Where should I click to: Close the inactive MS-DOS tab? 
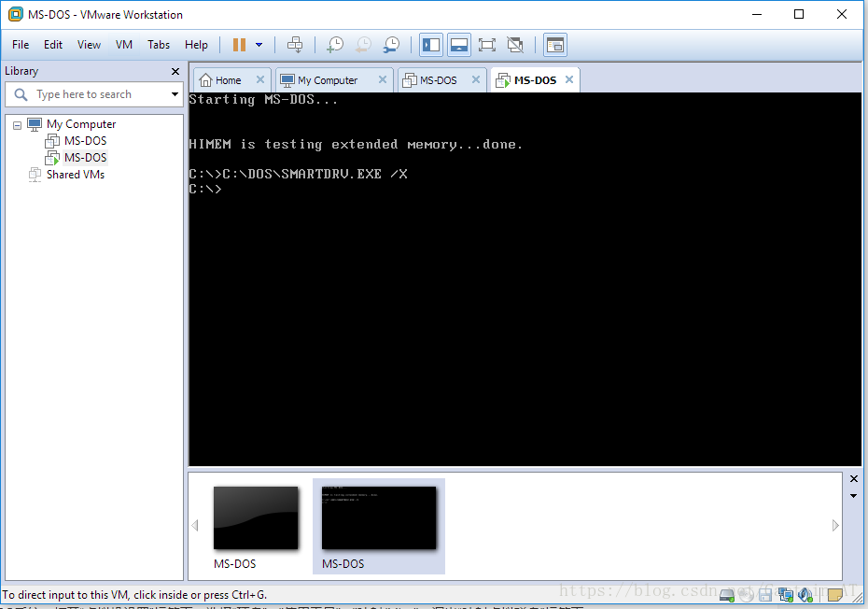(476, 79)
